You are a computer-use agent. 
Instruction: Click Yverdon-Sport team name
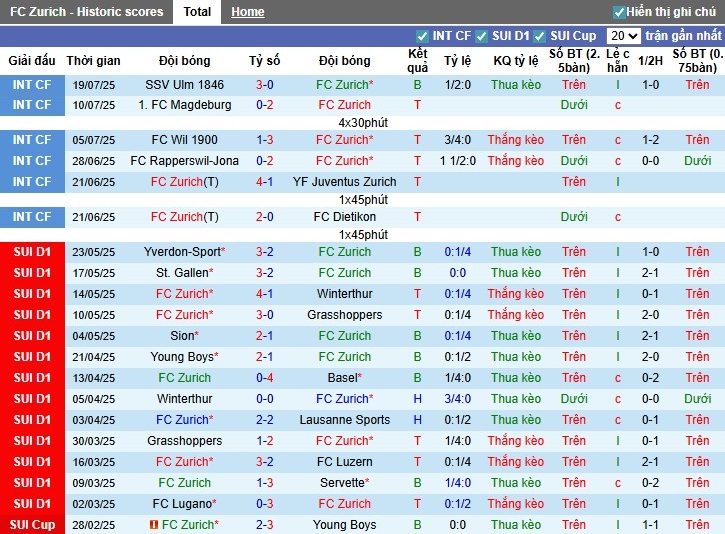pos(184,252)
